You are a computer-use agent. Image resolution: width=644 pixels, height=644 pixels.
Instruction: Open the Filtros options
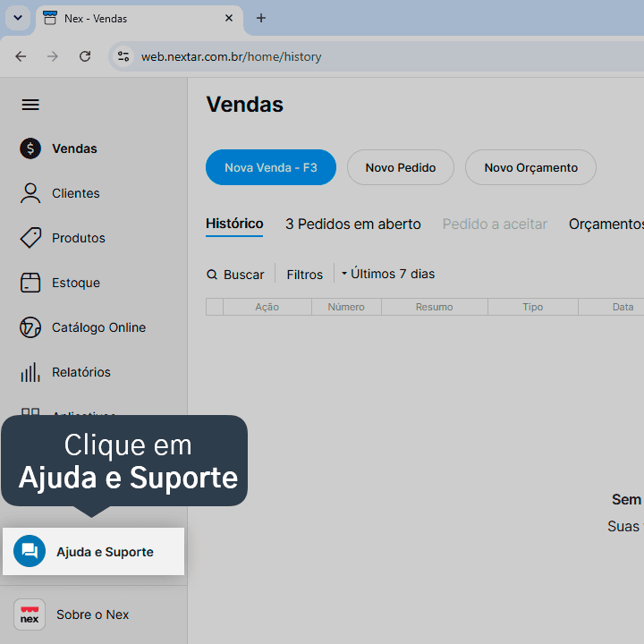pos(305,275)
